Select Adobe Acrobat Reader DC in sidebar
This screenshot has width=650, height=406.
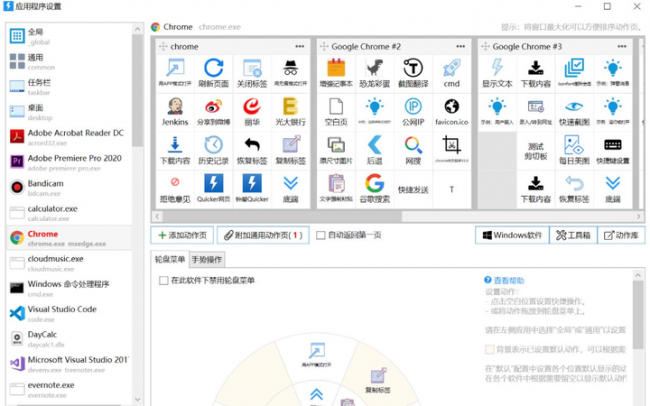(x=69, y=137)
